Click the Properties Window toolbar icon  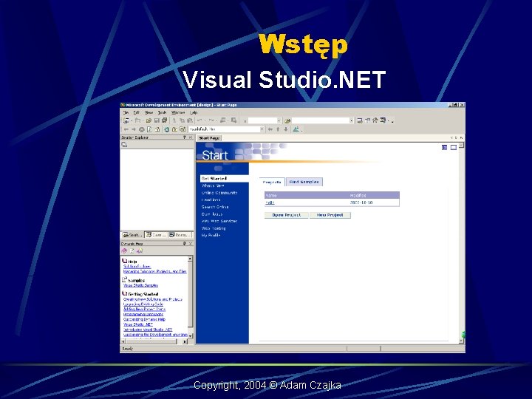click(x=367, y=120)
